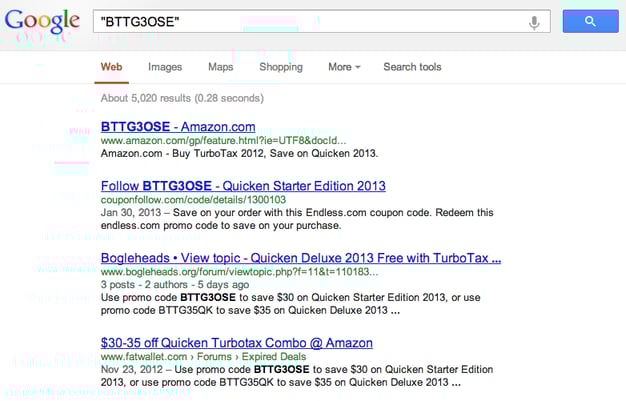
Task: Click the "Jan 30, 2013" Endless.com coupon snippet
Action: (x=297, y=219)
